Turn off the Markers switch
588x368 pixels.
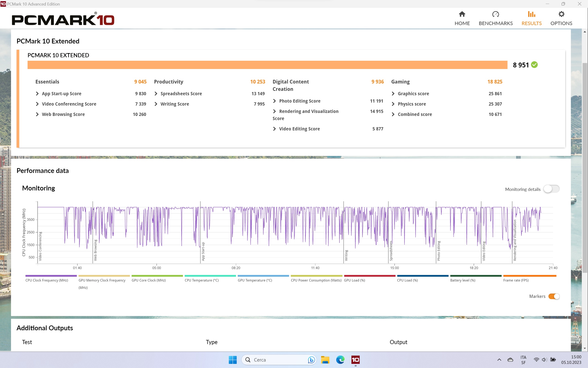554,296
